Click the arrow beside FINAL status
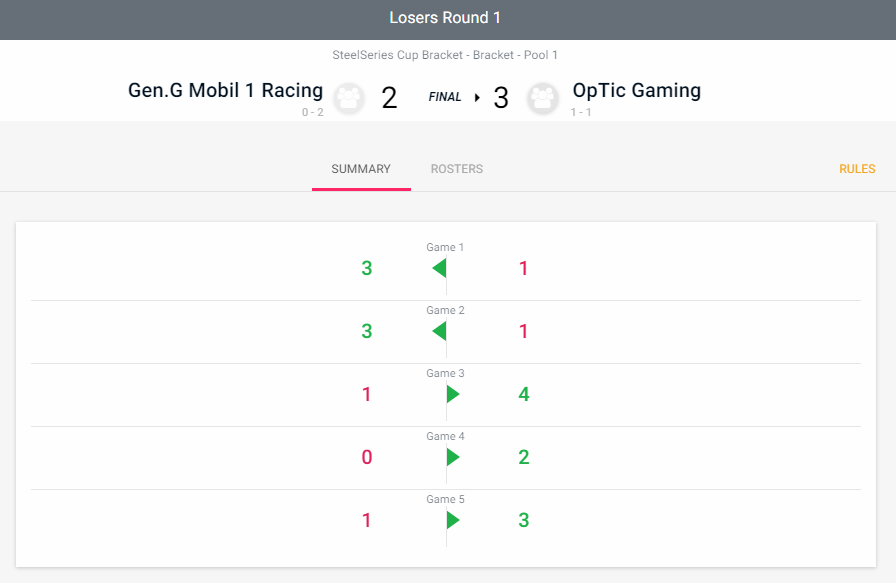This screenshot has width=896, height=583. [x=477, y=98]
